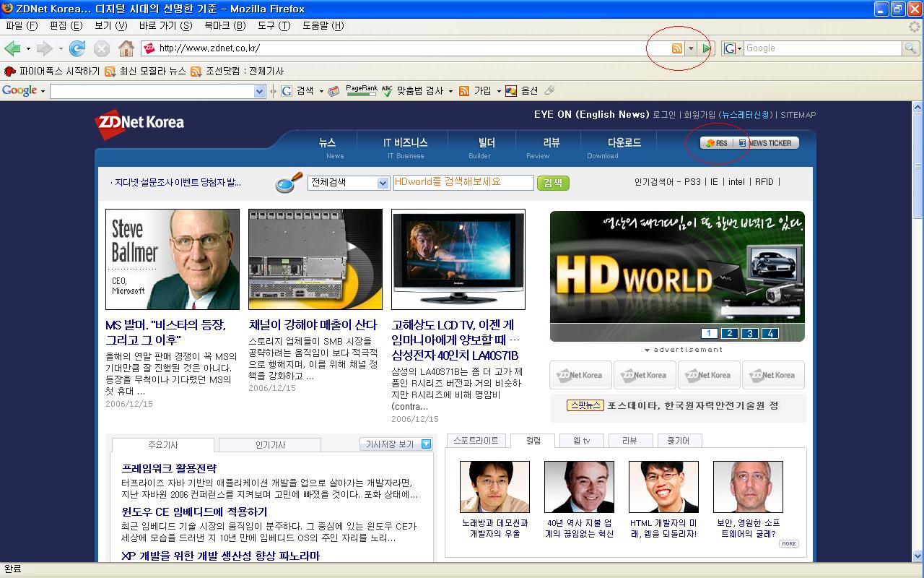Open the 프레임워크 활용전략 article link
Image resolution: width=924 pixels, height=578 pixels.
point(169,468)
